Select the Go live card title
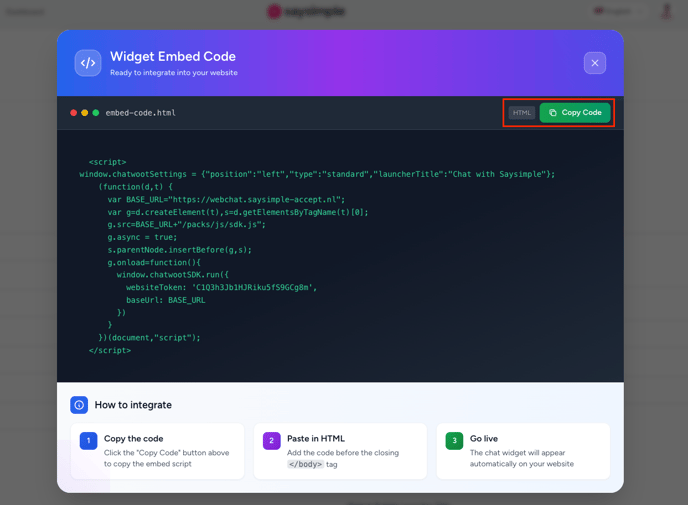Viewport: 688px width, 505px height. click(484, 439)
